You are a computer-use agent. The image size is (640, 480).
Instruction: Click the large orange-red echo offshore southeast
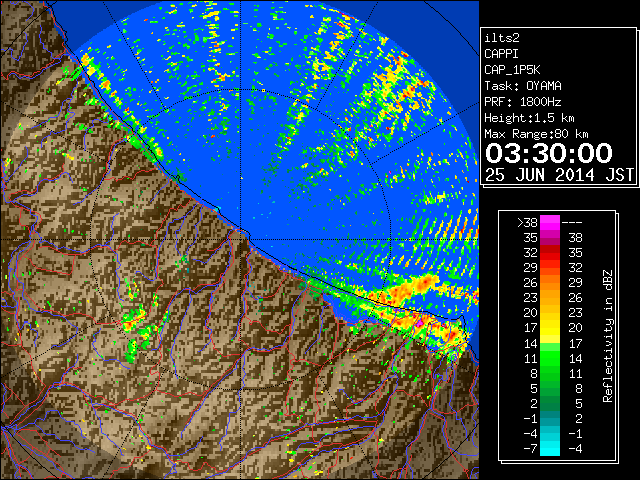coord(412,288)
